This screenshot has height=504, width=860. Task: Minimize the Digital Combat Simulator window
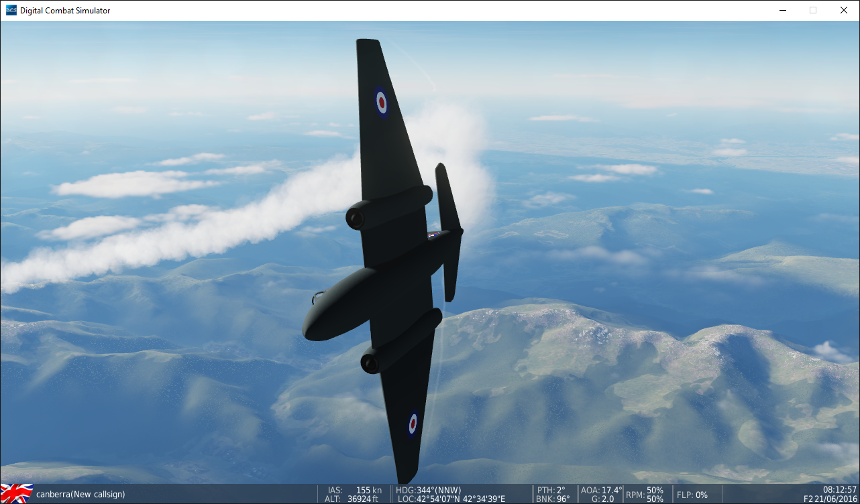[782, 10]
